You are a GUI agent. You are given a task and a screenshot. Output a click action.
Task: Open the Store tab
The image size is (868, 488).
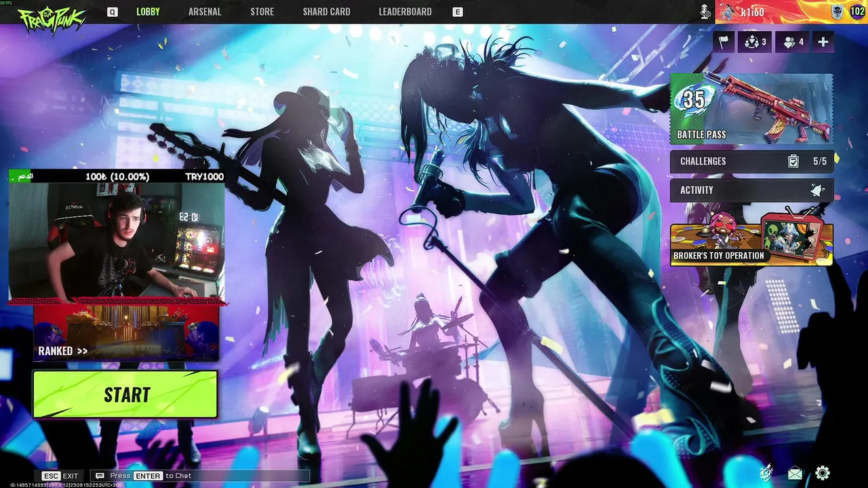pos(262,12)
